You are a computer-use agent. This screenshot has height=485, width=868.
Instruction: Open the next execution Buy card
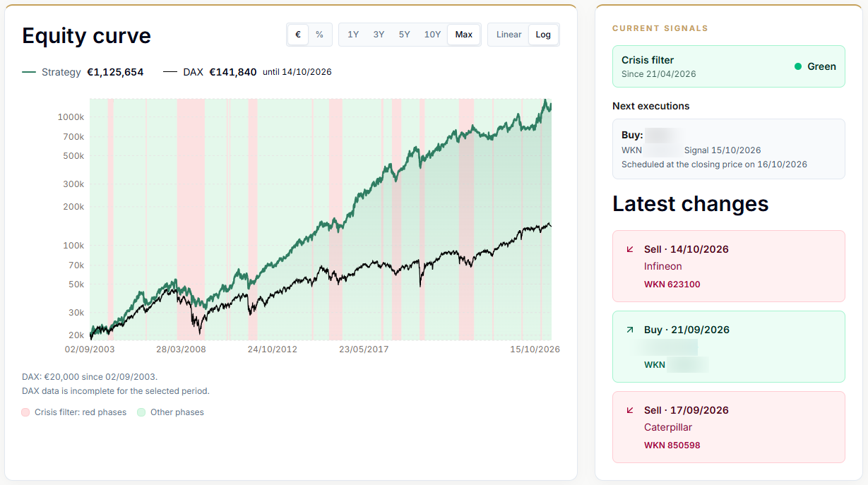click(729, 149)
